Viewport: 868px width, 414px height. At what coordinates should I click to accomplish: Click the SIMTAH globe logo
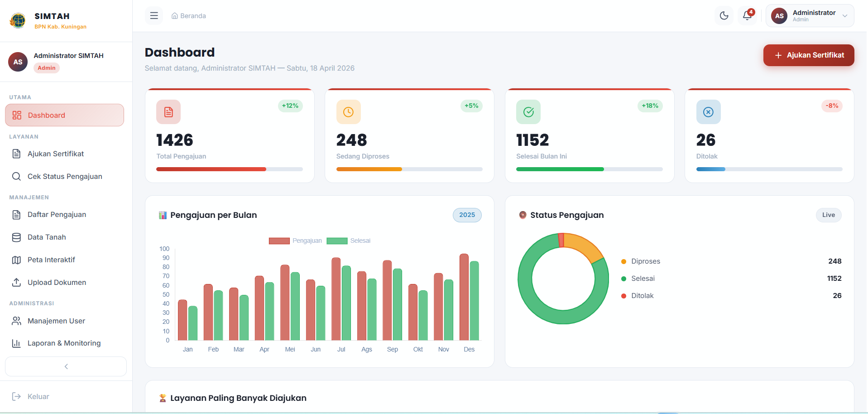click(x=18, y=20)
